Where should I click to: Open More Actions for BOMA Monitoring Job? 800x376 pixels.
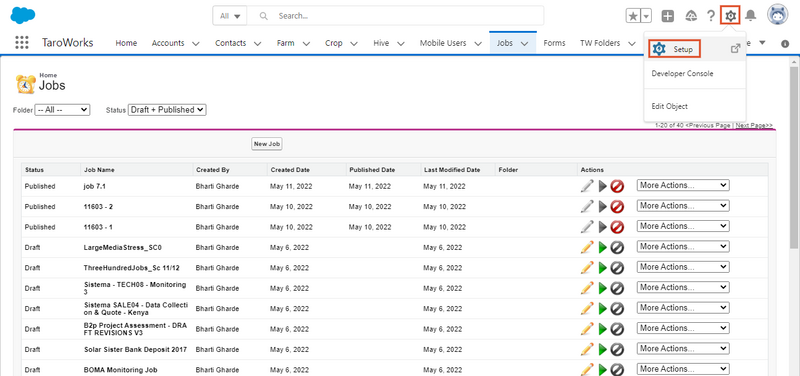point(683,369)
